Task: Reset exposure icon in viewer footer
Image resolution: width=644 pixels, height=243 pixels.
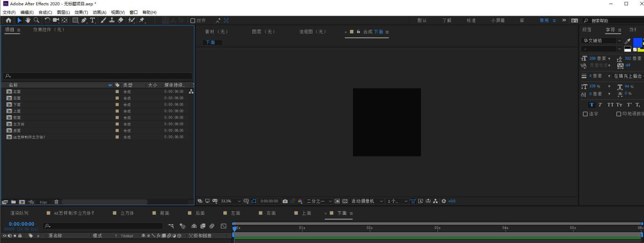Action: click(x=444, y=201)
